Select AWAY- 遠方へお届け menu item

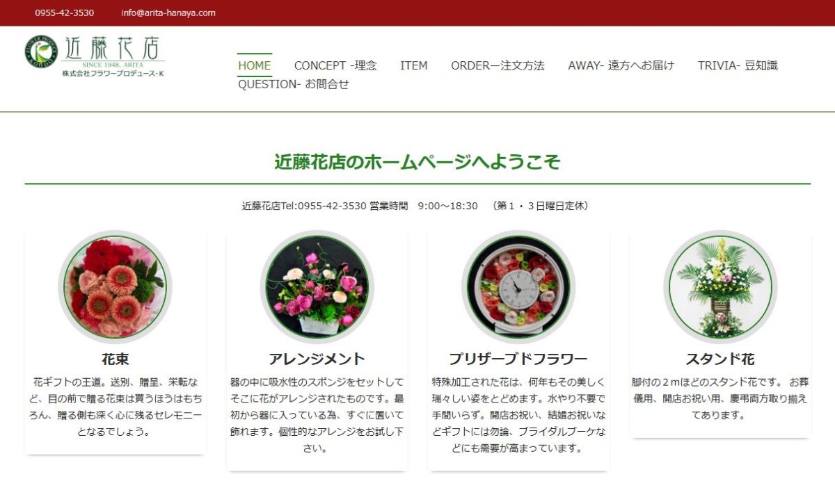pos(621,65)
